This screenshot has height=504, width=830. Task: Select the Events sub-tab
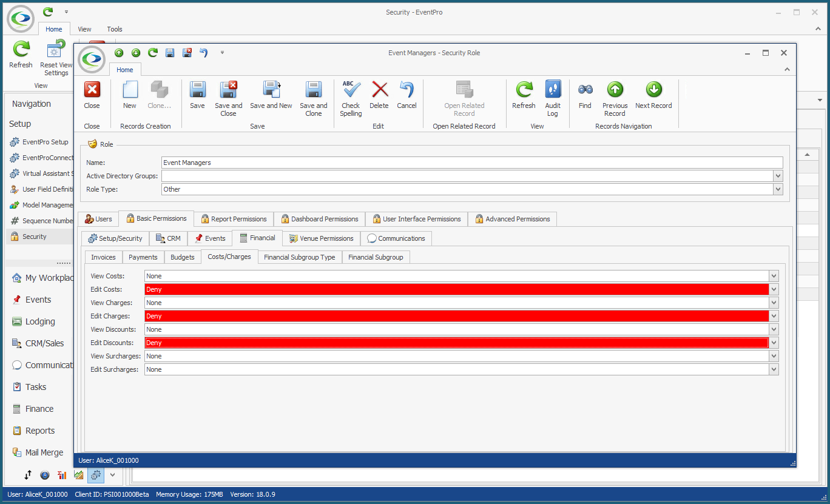pyautogui.click(x=210, y=238)
